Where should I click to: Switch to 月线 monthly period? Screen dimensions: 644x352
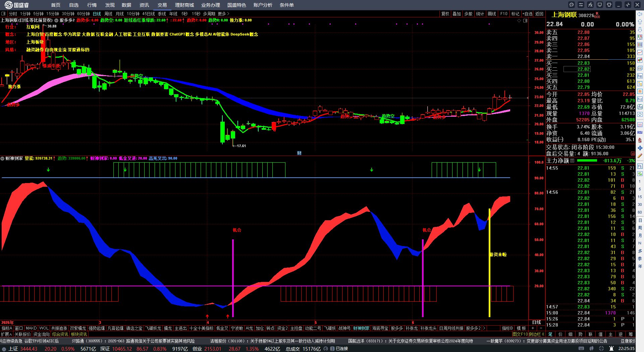[120, 14]
